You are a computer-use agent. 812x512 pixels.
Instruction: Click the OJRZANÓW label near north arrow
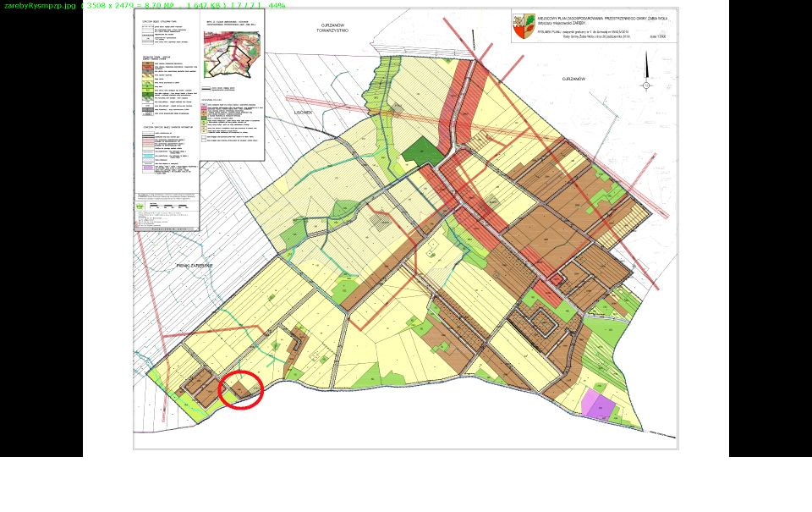573,78
